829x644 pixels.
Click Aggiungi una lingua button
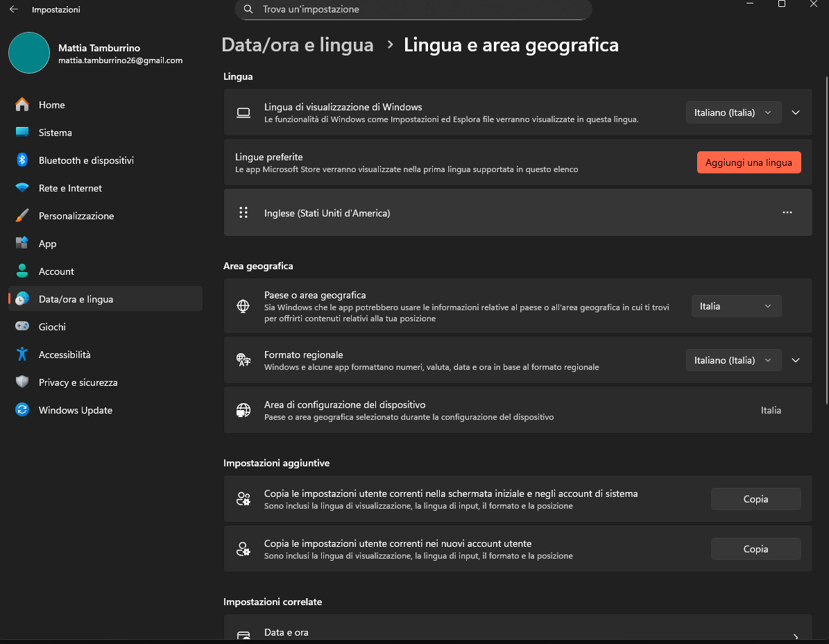749,162
